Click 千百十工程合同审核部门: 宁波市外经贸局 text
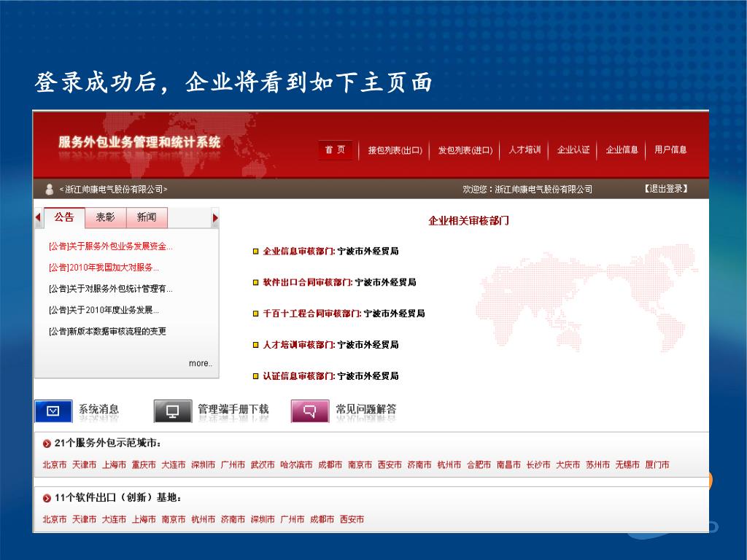Screen dimensions: 747x560 pyautogui.click(x=344, y=314)
